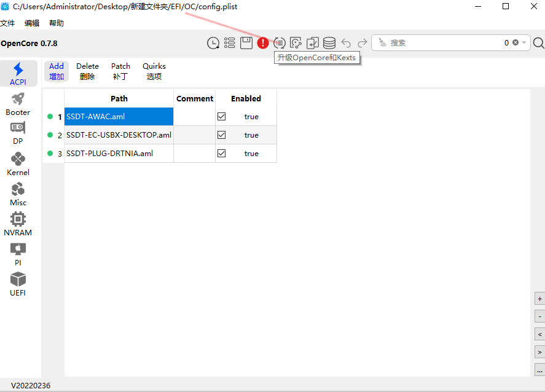Select row number 2 header
Screen dimensions: 545x392
pyautogui.click(x=54, y=135)
